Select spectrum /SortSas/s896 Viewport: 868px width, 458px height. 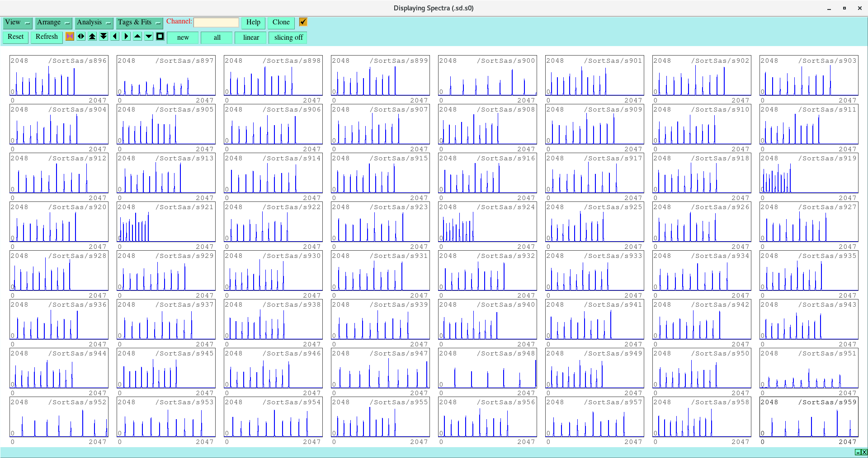tap(59, 75)
